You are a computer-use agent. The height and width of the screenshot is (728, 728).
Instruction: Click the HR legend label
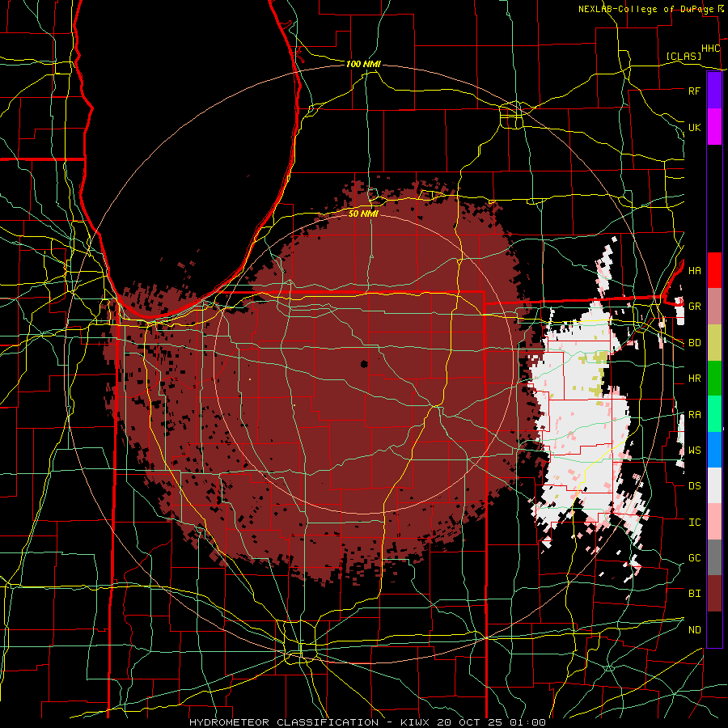[694, 379]
